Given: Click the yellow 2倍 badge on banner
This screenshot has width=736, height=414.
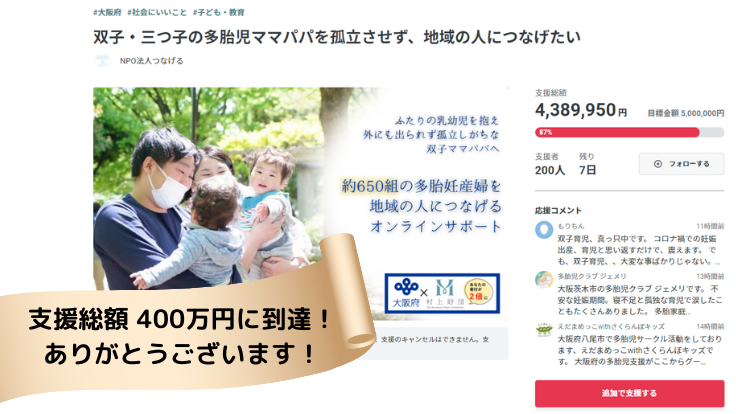Looking at the screenshot, I should [x=478, y=291].
